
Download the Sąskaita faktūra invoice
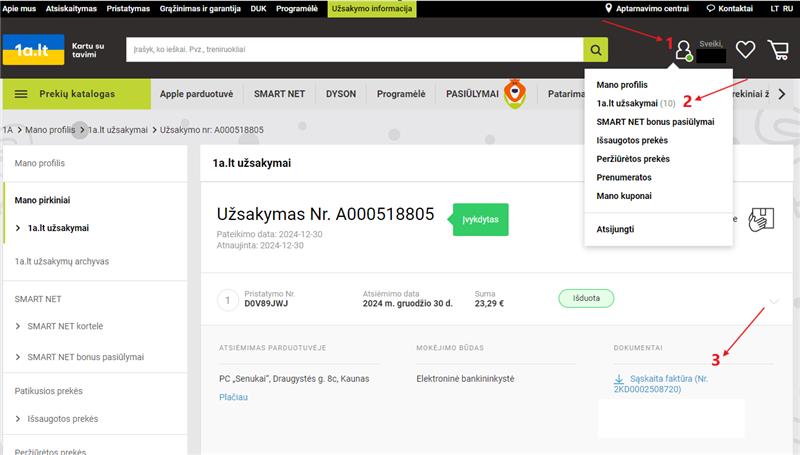[661, 384]
